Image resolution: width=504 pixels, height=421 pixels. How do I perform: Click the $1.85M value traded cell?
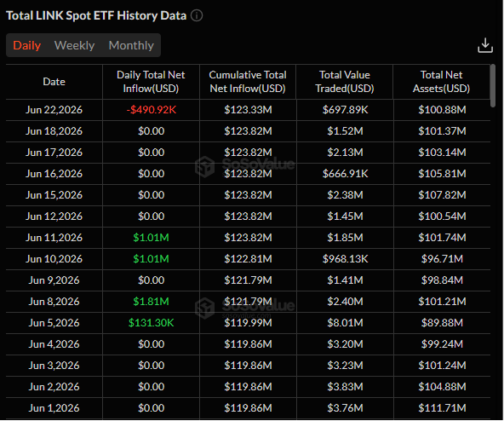click(x=345, y=238)
